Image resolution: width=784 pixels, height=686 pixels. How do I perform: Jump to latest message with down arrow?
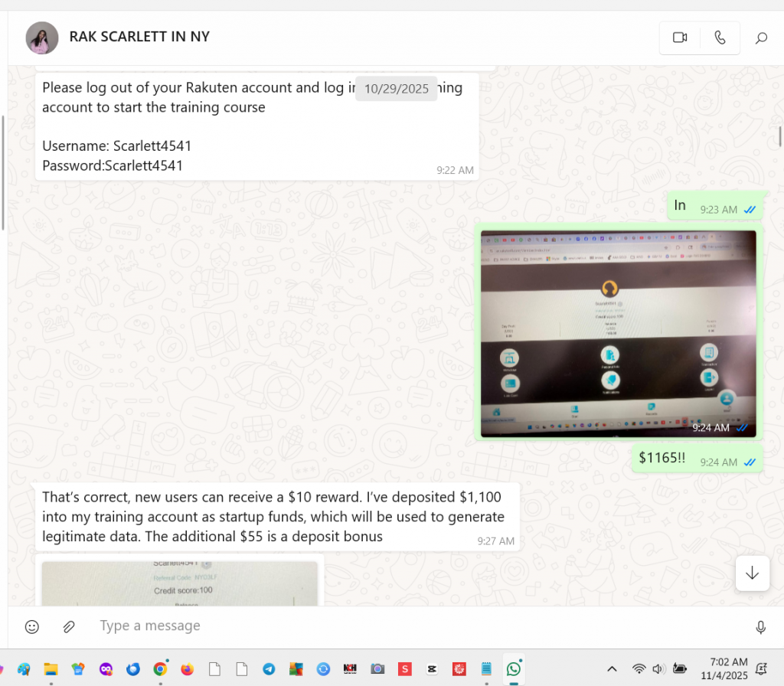point(752,573)
